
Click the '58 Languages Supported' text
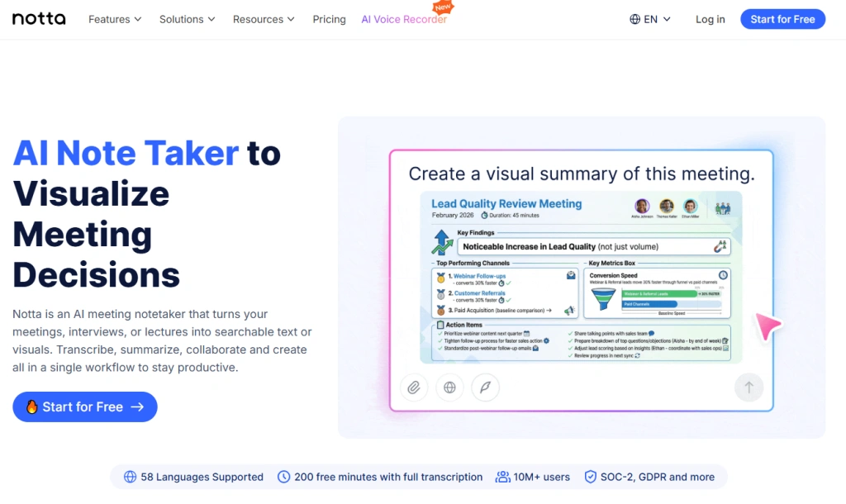tap(202, 477)
